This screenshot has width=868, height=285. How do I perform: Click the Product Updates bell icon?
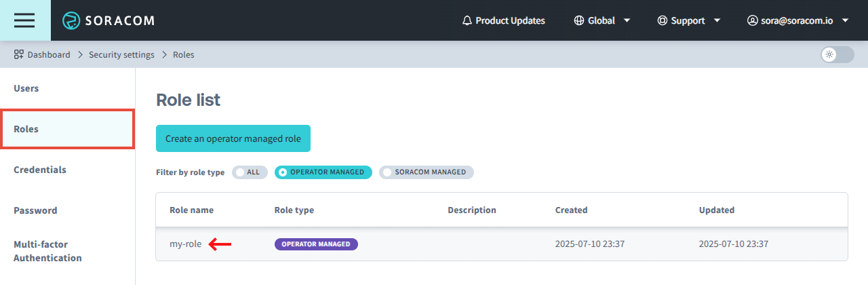click(467, 20)
